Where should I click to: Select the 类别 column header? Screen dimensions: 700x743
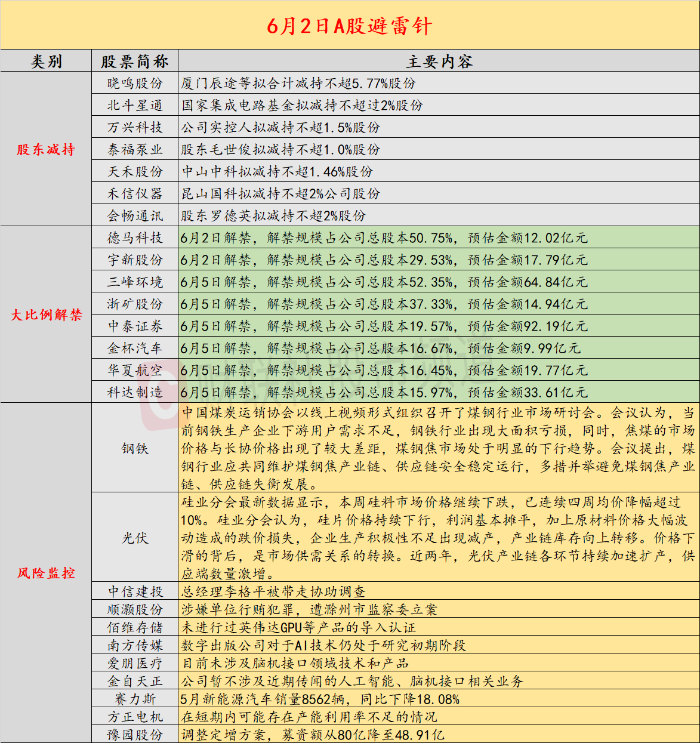click(x=46, y=61)
